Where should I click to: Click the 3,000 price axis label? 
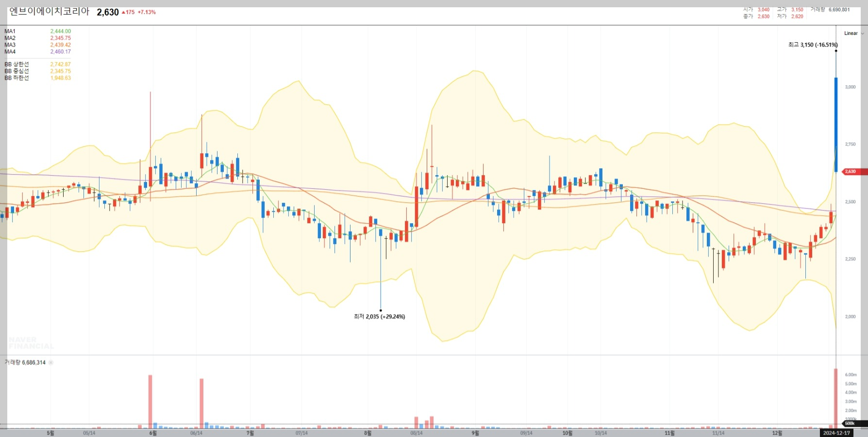coord(850,87)
